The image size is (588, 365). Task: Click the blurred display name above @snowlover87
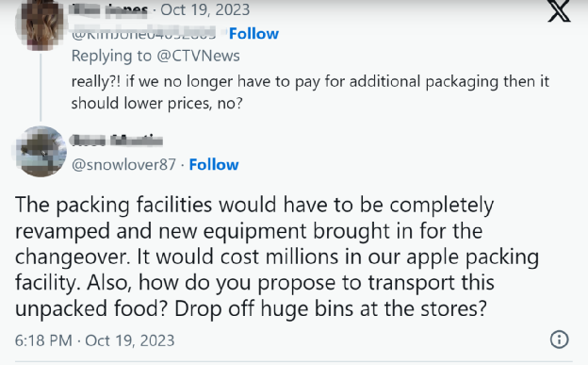116,141
